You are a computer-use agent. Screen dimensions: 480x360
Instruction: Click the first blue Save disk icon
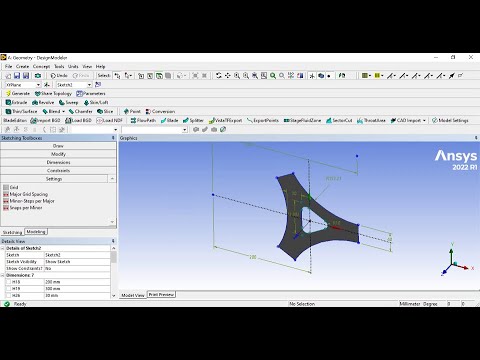(17, 76)
